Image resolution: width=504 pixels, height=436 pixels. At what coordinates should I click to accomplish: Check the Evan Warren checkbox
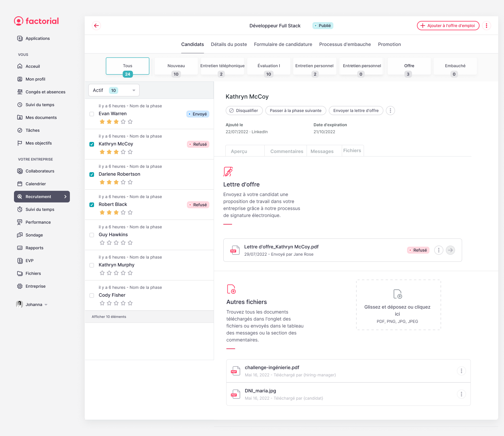92,114
